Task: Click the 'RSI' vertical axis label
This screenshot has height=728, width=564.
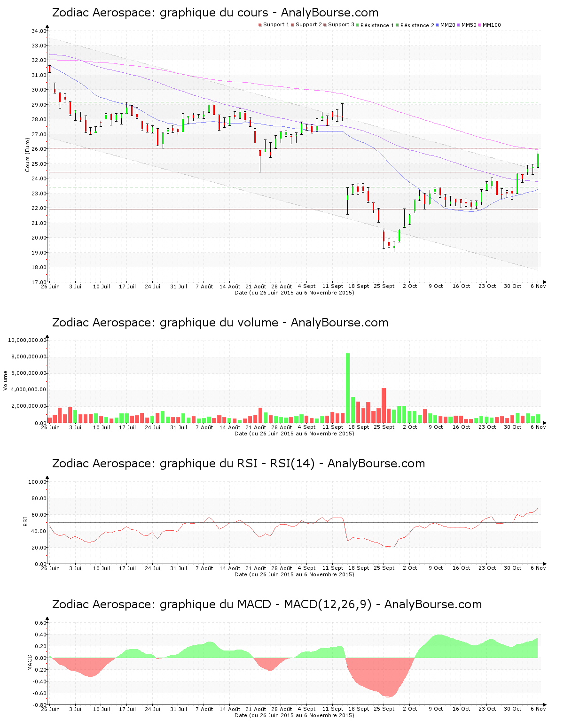Action: pyautogui.click(x=25, y=521)
